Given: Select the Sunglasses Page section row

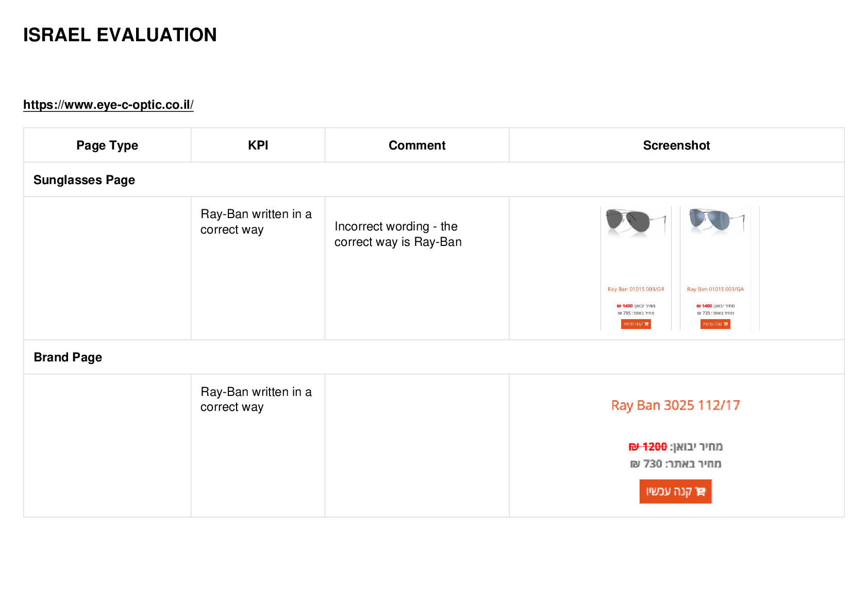Looking at the screenshot, I should (x=433, y=180).
